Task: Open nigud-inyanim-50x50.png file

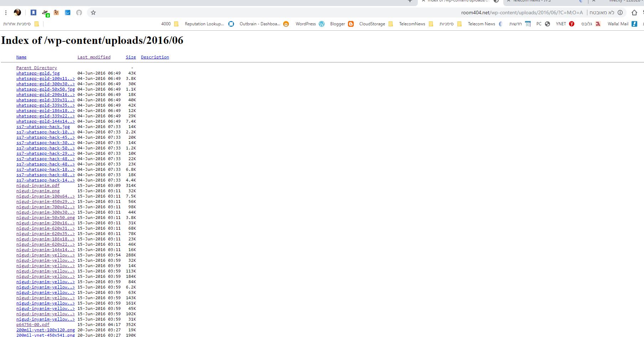Action: tap(46, 218)
